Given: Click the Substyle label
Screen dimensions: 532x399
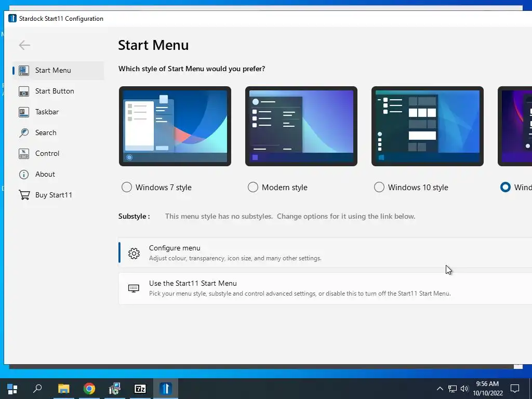Looking at the screenshot, I should coord(134,217).
